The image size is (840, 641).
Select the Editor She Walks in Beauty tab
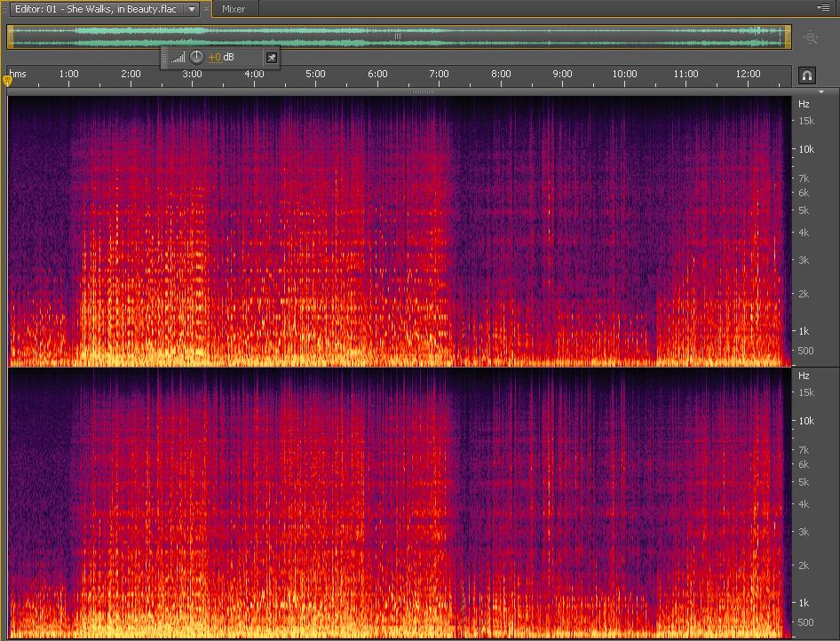pyautogui.click(x=94, y=9)
